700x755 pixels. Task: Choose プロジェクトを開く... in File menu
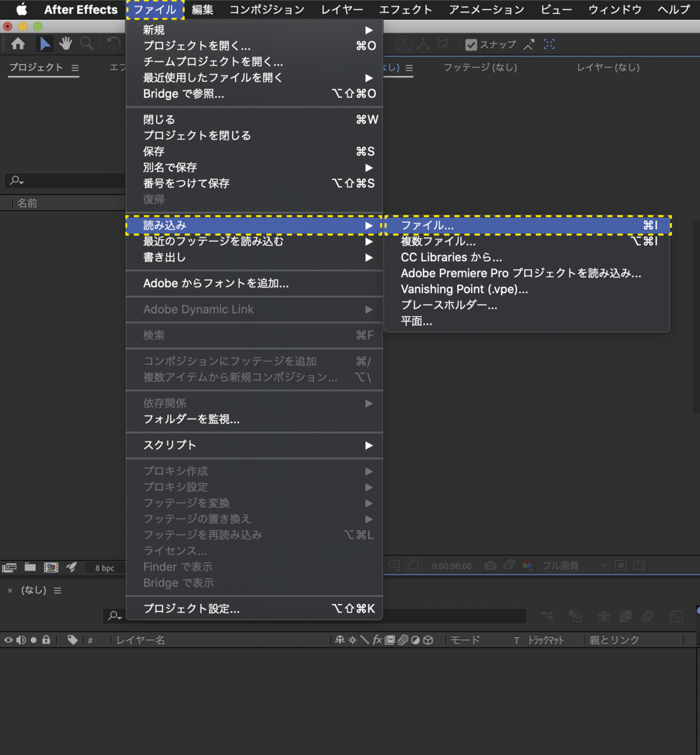click(x=254, y=45)
